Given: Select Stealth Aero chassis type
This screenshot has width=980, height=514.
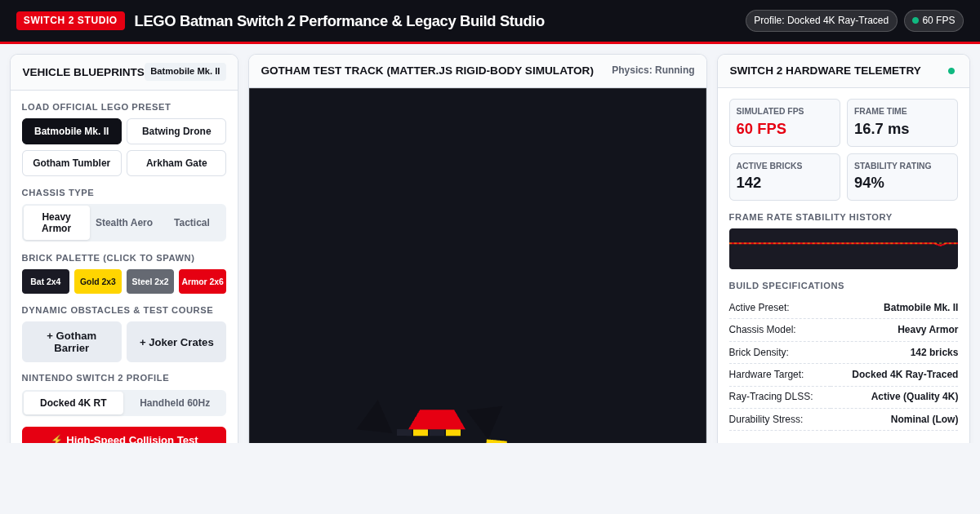Looking at the screenshot, I should (124, 223).
